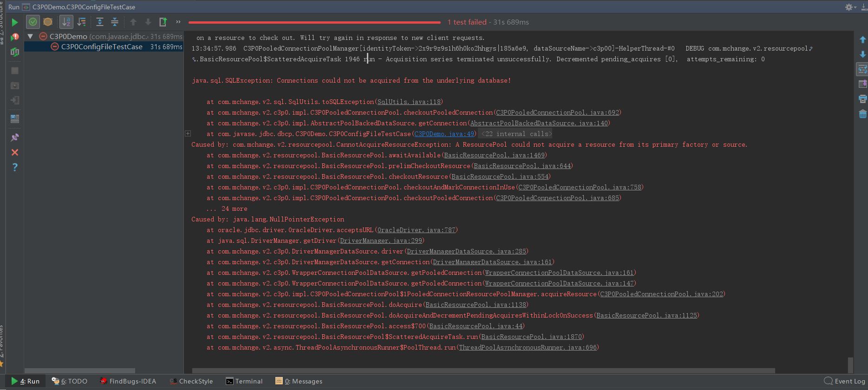The height and width of the screenshot is (390, 868).
Task: Rerun failed tests icon
Action: pyautogui.click(x=14, y=37)
